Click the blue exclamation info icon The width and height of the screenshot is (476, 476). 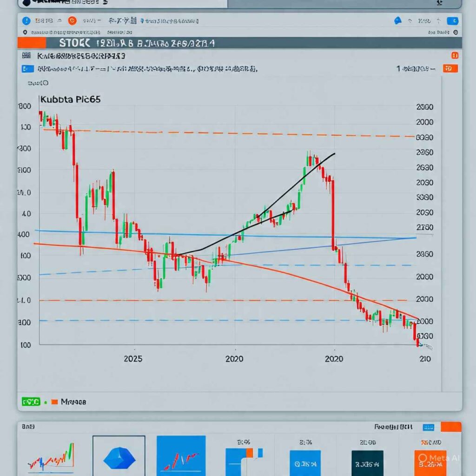click(x=26, y=20)
